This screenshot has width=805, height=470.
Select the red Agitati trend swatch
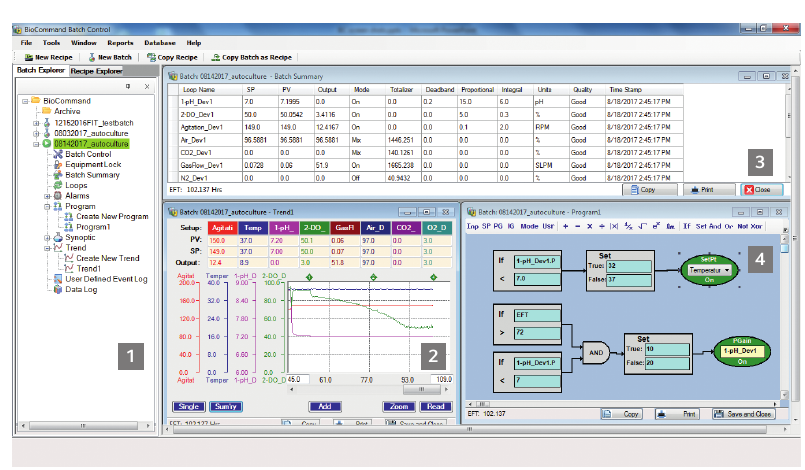coord(222,228)
